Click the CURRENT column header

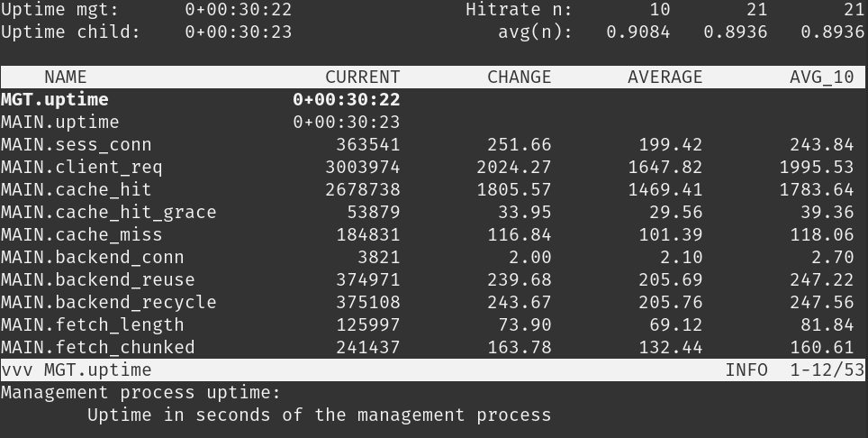click(362, 78)
